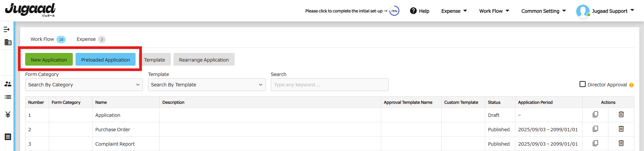Open the Common Setting menu
The image size is (644, 151).
[544, 11]
